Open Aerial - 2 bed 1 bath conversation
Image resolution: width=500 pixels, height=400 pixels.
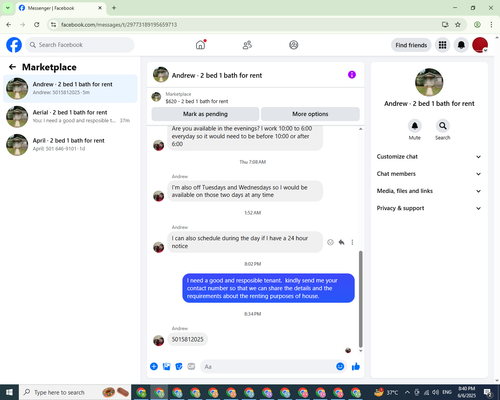70,117
